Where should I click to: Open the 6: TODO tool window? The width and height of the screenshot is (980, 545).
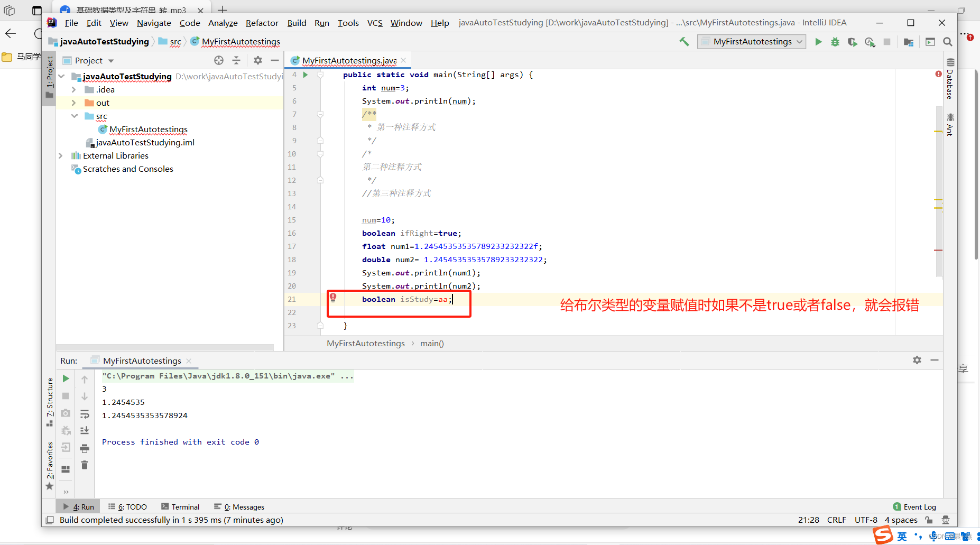pyautogui.click(x=127, y=507)
